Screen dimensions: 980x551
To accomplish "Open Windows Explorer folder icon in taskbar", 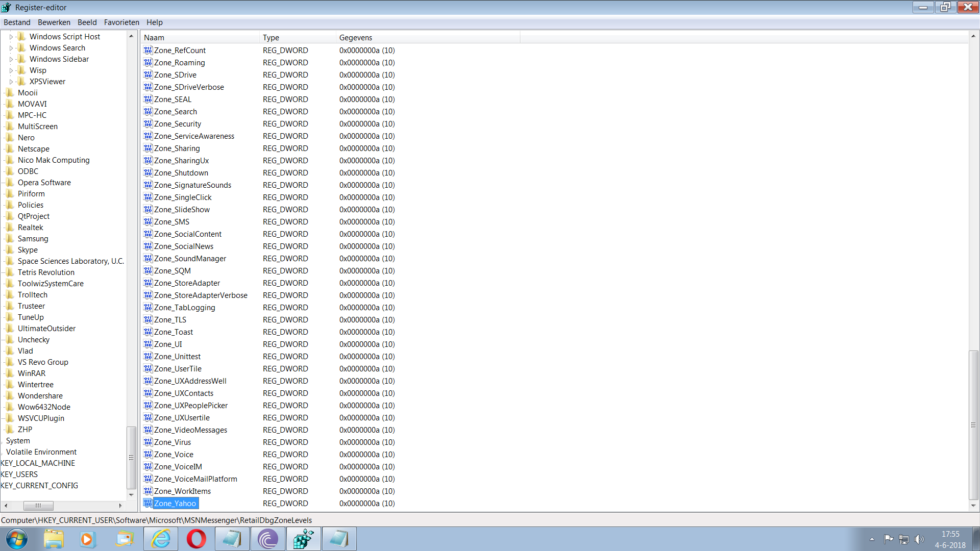I will [54, 539].
